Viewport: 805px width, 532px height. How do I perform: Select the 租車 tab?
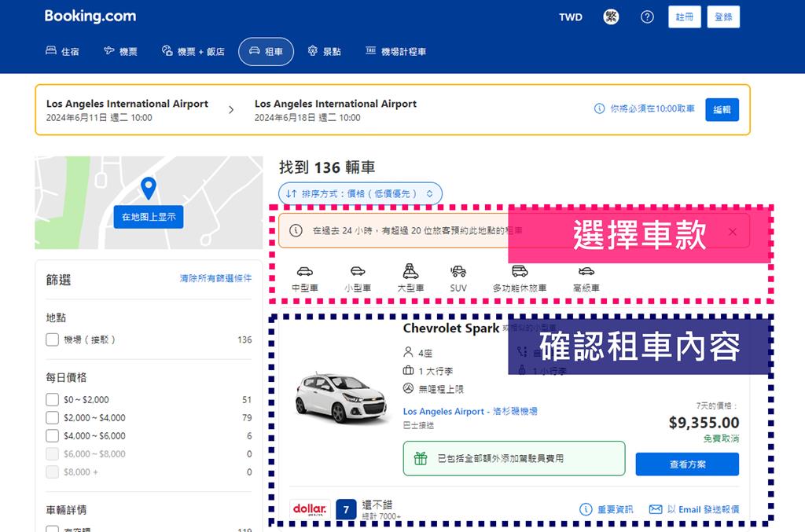pyautogui.click(x=266, y=51)
